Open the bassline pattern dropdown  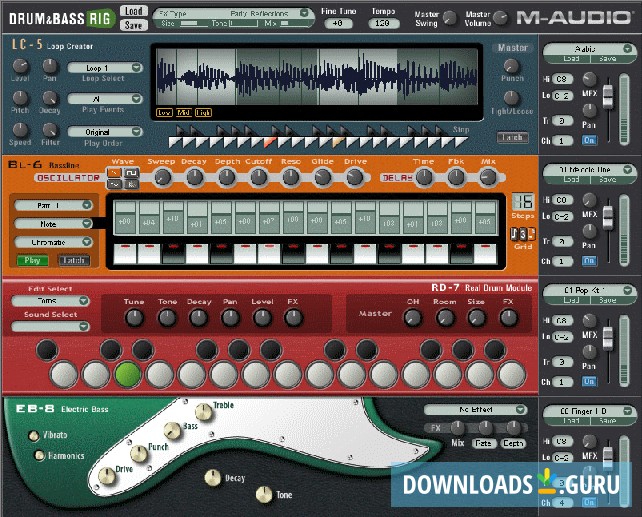(54, 205)
